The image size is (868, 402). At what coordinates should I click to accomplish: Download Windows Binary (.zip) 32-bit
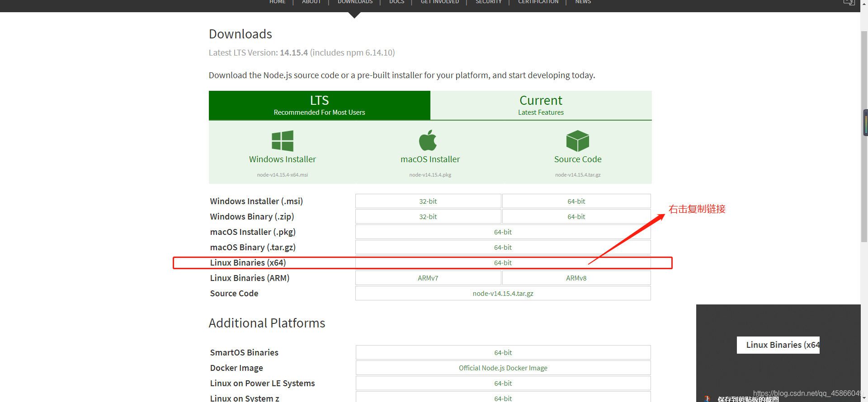pyautogui.click(x=428, y=217)
